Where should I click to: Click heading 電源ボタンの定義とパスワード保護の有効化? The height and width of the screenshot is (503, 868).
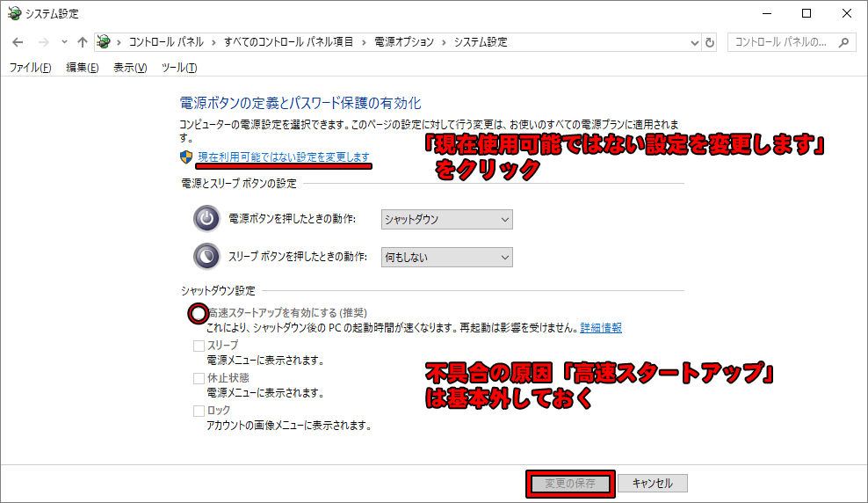click(300, 103)
